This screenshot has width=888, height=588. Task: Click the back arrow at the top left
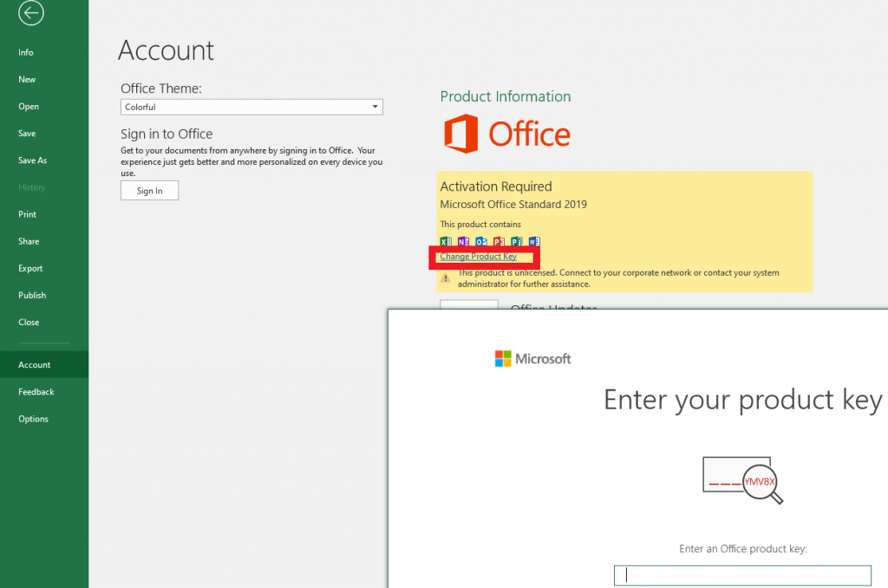pyautogui.click(x=30, y=13)
